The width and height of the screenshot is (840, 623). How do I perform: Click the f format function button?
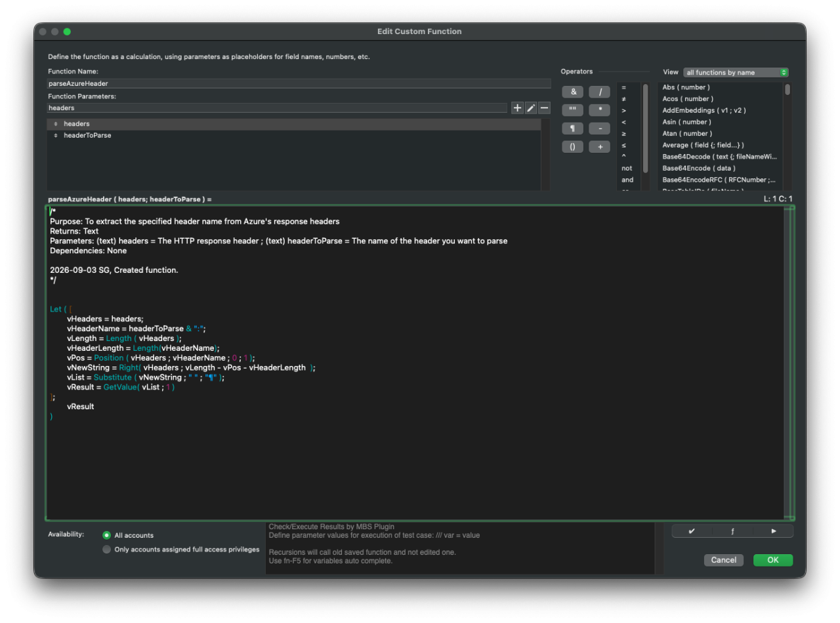(x=732, y=531)
